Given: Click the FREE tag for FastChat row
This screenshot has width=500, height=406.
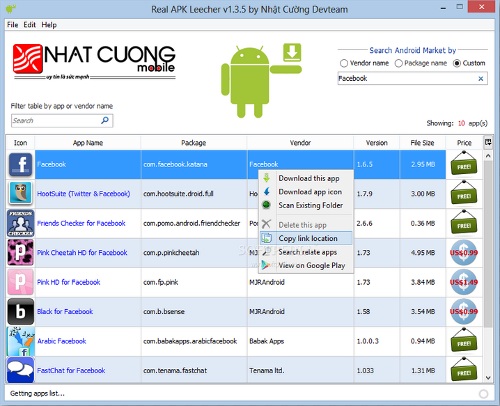Looking at the screenshot, I should tap(464, 369).
